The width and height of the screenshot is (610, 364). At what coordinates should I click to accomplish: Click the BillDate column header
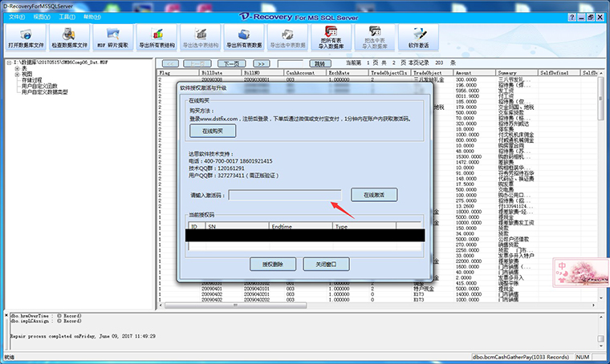point(221,73)
